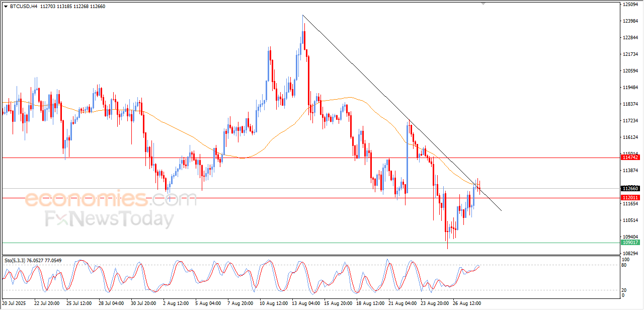Click the 123984 price axis value
This screenshot has height=310, width=644.
click(x=630, y=21)
